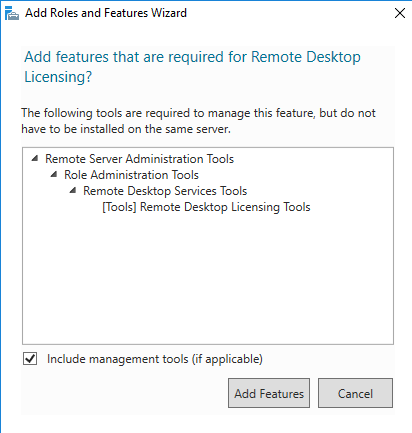Click the Add Roles and Features Wizard title
This screenshot has height=433, width=412.
(x=106, y=13)
